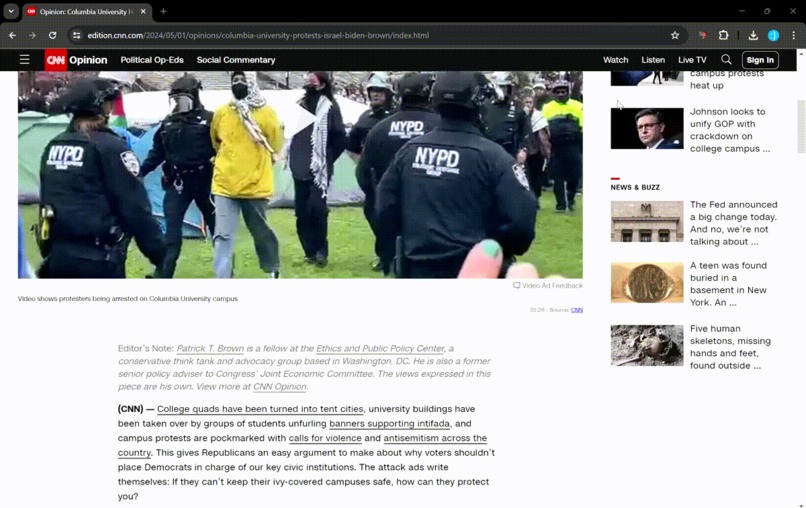Click the red extension icon in toolbar

[x=703, y=35]
